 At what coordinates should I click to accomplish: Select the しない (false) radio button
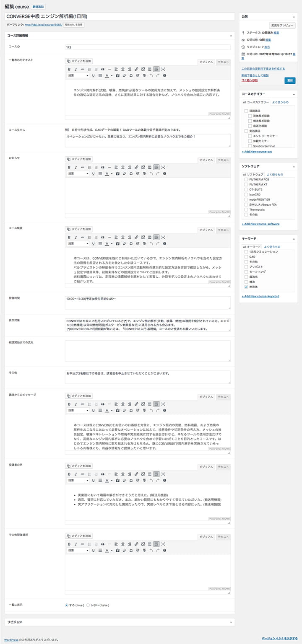88,605
